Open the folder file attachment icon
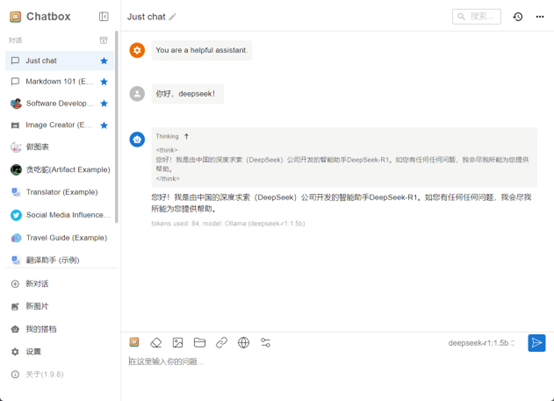Screen dimensions: 554x401 [200, 343]
